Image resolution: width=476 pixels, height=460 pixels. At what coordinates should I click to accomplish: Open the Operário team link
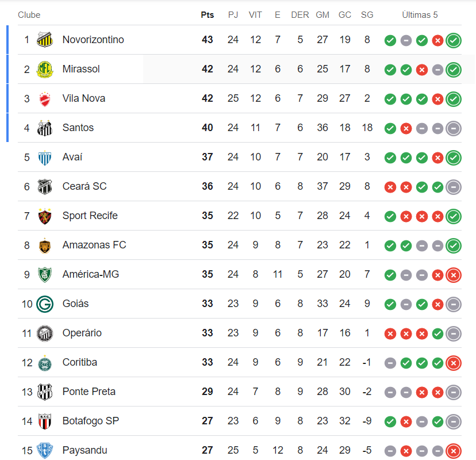click(x=82, y=333)
